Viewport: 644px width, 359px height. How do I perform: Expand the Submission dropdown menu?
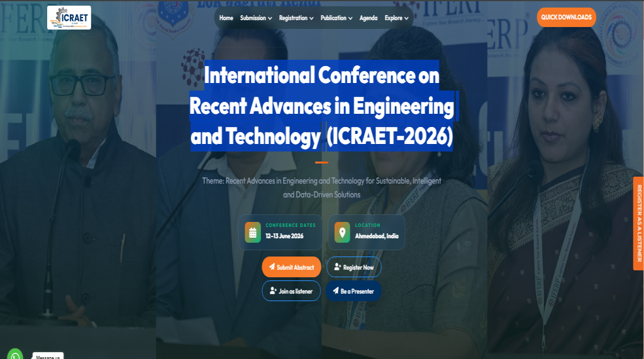tap(256, 18)
